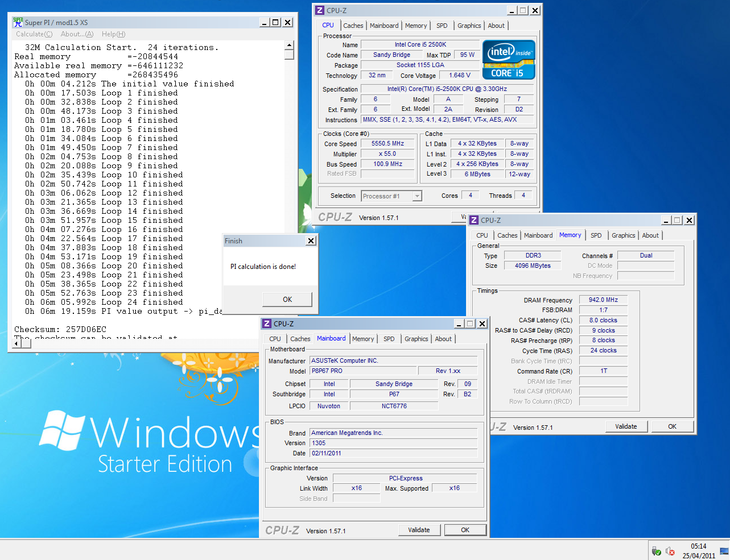
Task: Open the Caches tab in the processor CPU-Z window
Action: pos(353,26)
